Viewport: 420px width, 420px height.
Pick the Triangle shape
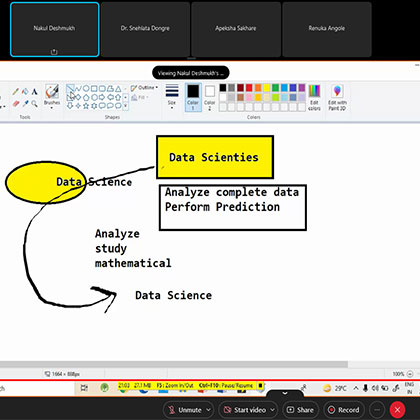coord(118,89)
